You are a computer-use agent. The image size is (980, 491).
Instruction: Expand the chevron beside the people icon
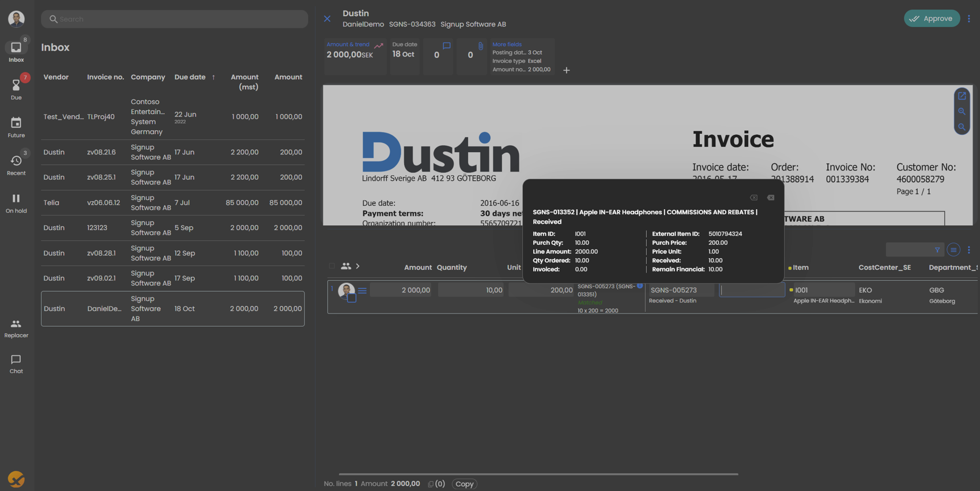[x=358, y=266]
